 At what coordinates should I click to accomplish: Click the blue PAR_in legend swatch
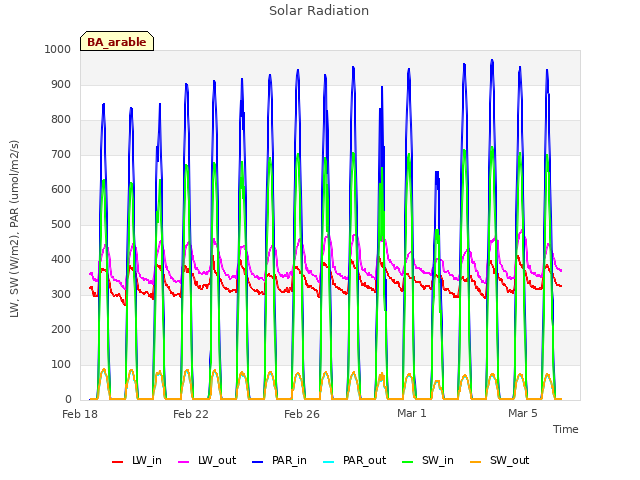coord(258,462)
